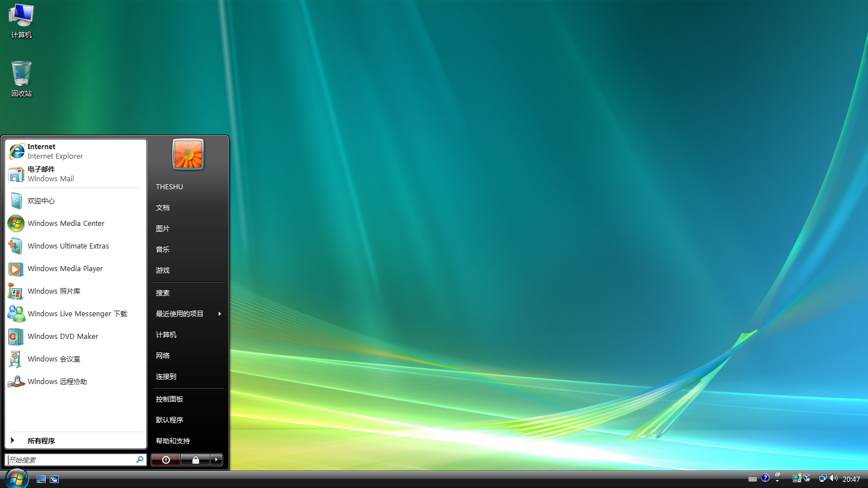Click the keyboard icon in the language bar
868x488 pixels.
click(x=753, y=479)
